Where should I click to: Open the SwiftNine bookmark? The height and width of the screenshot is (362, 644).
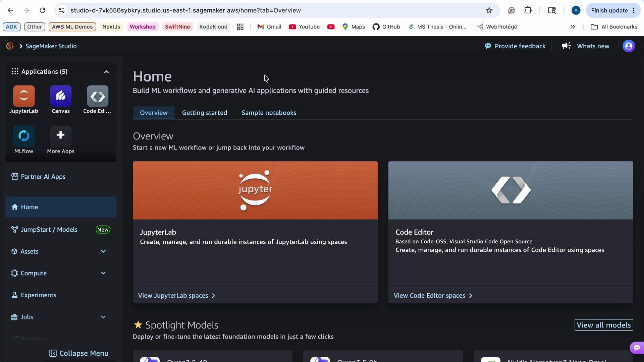click(177, 27)
